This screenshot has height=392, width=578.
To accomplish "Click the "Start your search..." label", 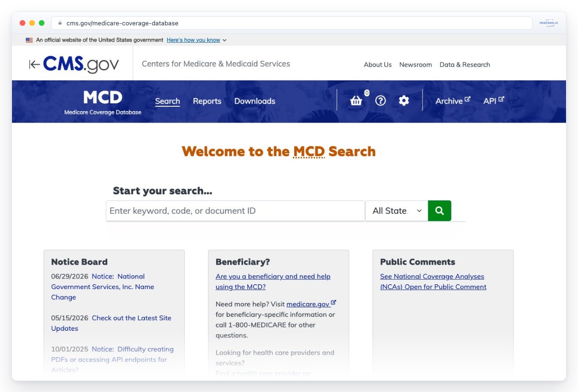I will 163,191.
